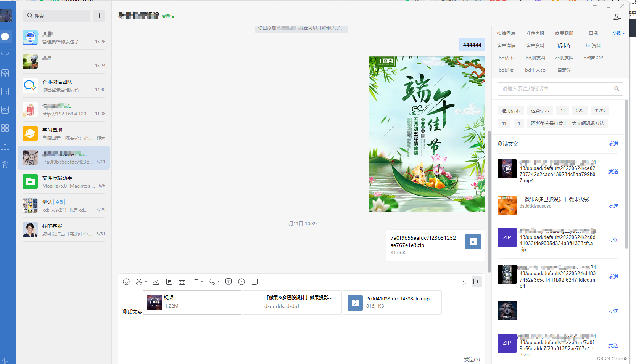Click the user avatar in sidebar
Screen dimensions: 636x364
[x=6, y=16]
